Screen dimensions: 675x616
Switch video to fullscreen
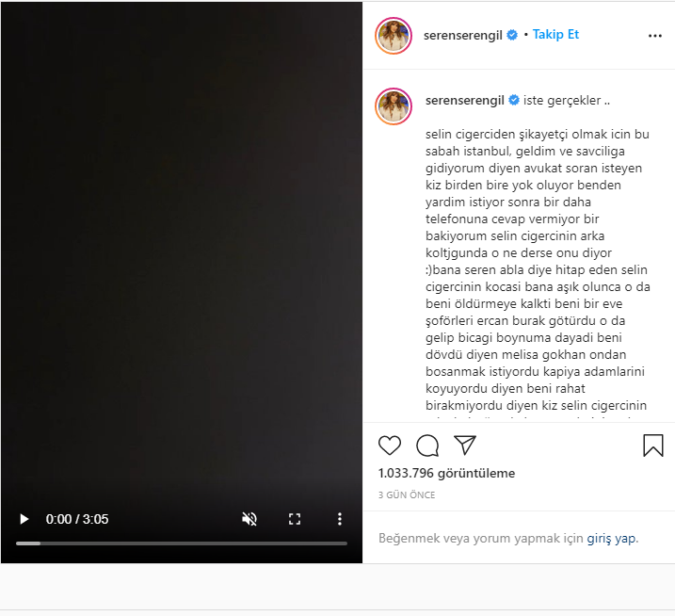click(x=295, y=519)
